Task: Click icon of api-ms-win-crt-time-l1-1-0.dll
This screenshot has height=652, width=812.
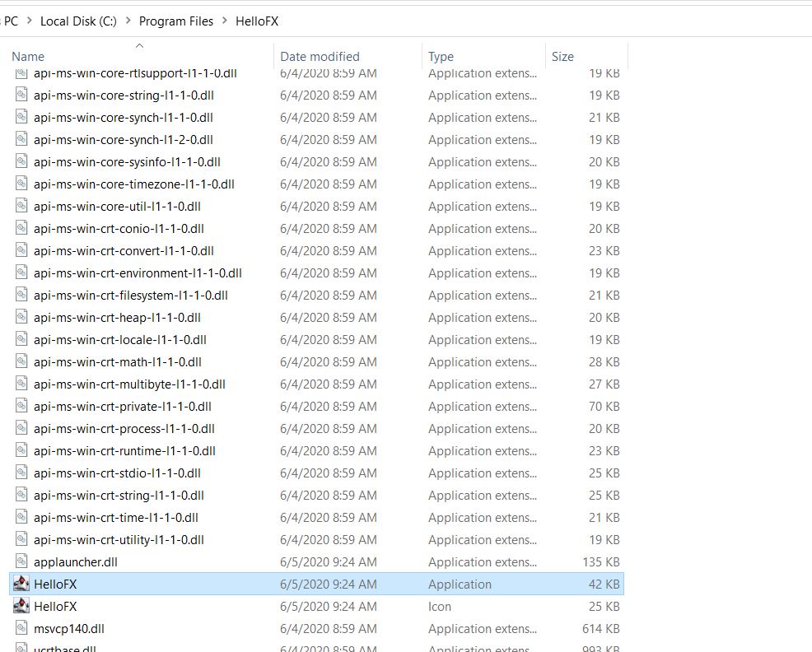Action: click(21, 518)
